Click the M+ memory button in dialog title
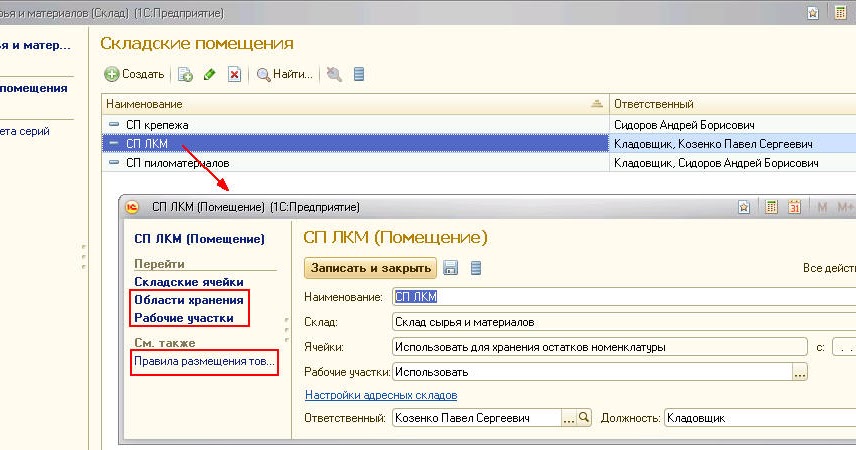This screenshot has height=450, width=856. pyautogui.click(x=845, y=207)
